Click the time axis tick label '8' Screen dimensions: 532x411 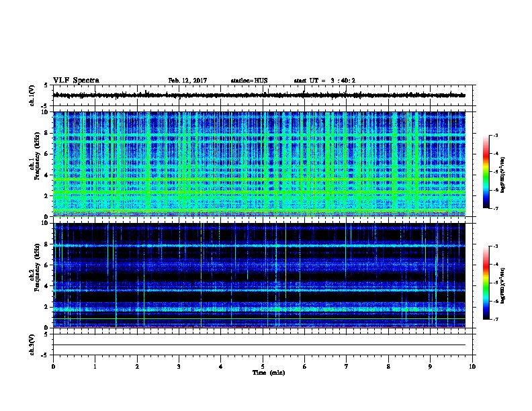pos(388,367)
